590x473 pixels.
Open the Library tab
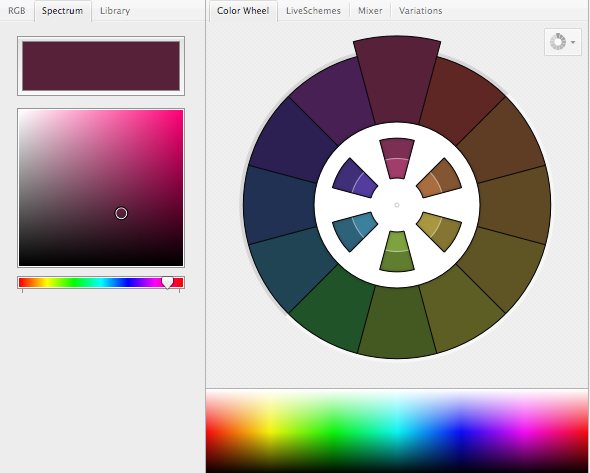click(115, 11)
